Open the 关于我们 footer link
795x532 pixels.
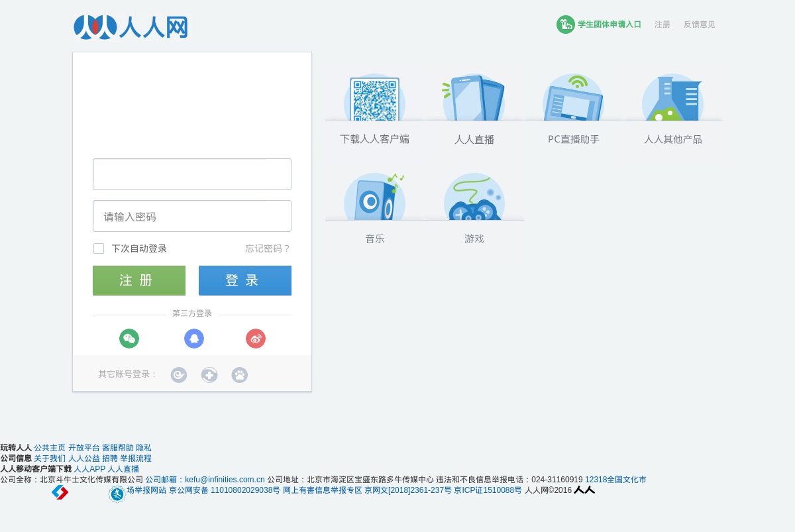(50, 458)
